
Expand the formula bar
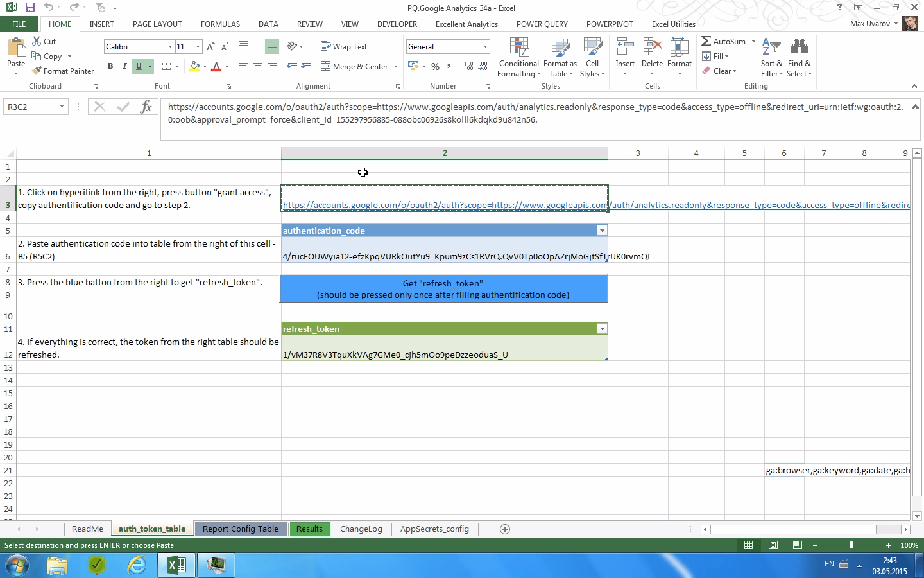[915, 107]
